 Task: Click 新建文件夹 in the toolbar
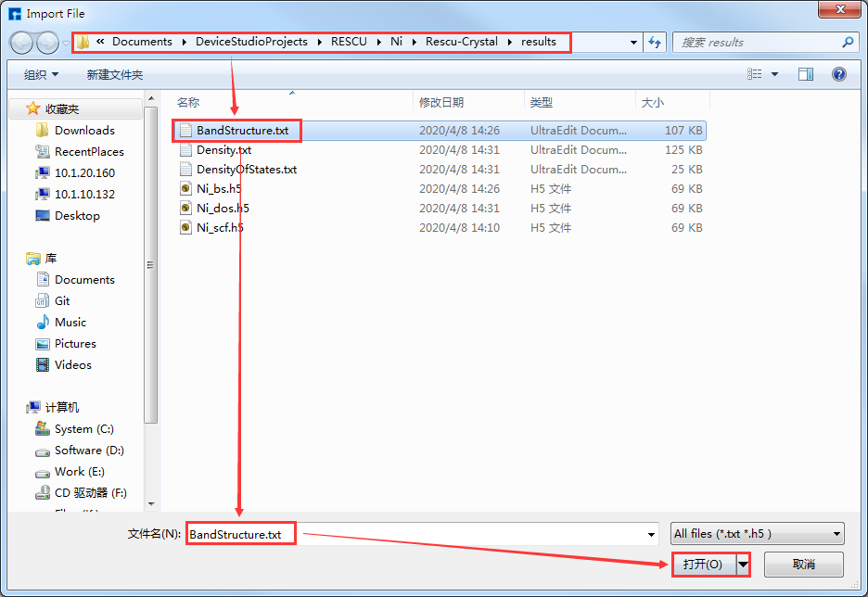click(x=114, y=74)
